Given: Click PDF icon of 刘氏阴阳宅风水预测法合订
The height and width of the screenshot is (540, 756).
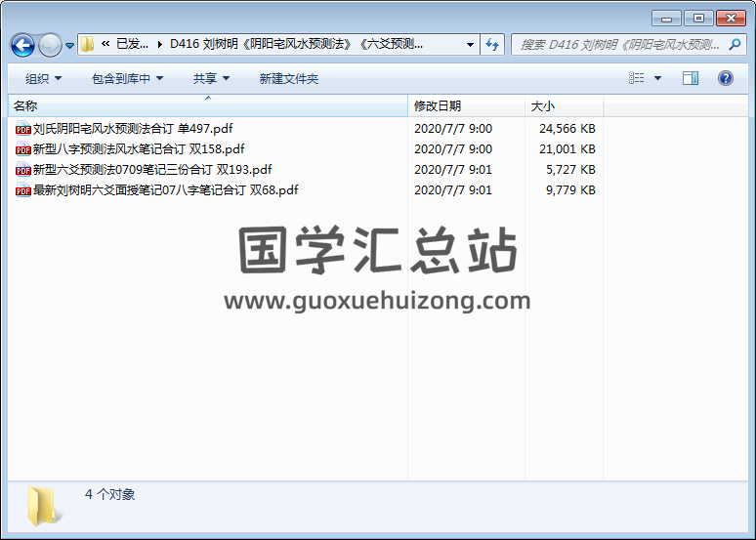Looking at the screenshot, I should pyautogui.click(x=23, y=129).
